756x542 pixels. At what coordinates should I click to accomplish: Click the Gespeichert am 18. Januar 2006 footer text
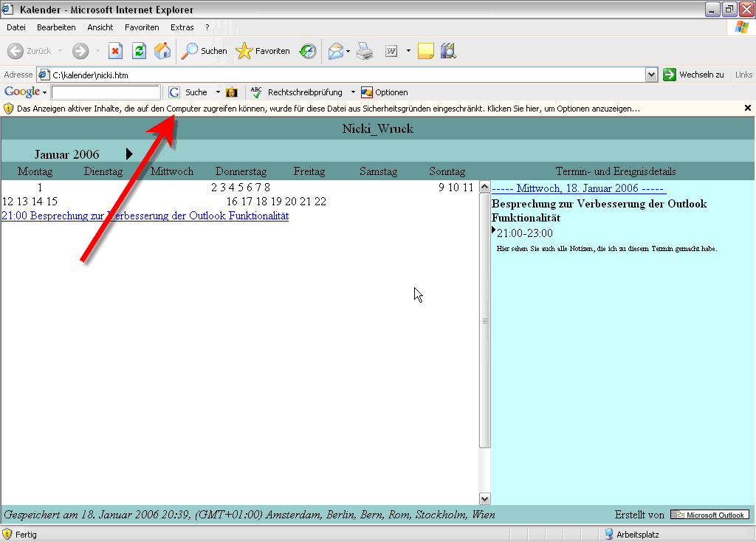pyautogui.click(x=250, y=515)
